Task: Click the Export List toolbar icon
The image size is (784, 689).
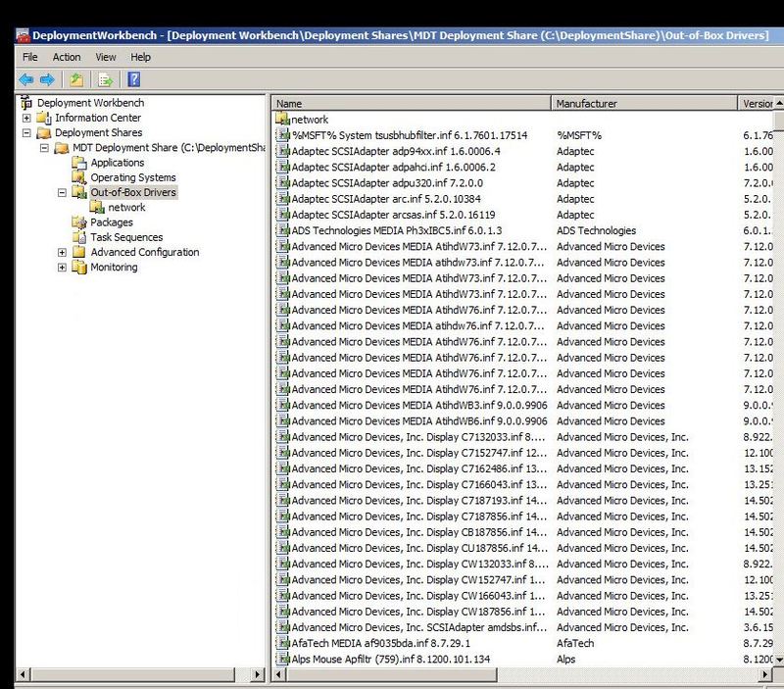Action: 104,81
